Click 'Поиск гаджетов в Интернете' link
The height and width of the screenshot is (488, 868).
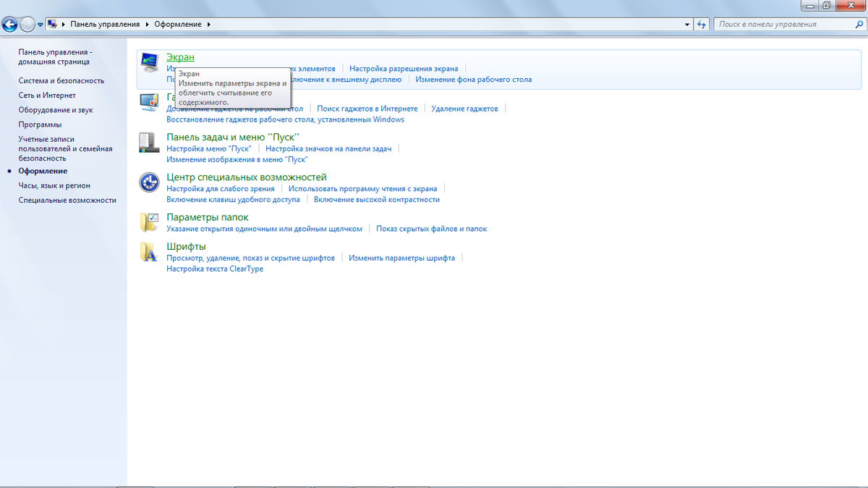click(x=367, y=109)
